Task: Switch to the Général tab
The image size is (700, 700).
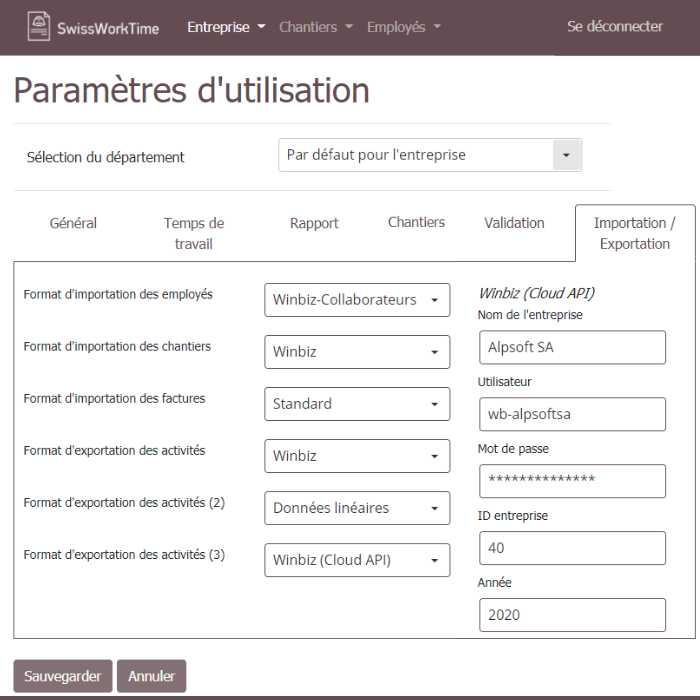Action: tap(73, 223)
